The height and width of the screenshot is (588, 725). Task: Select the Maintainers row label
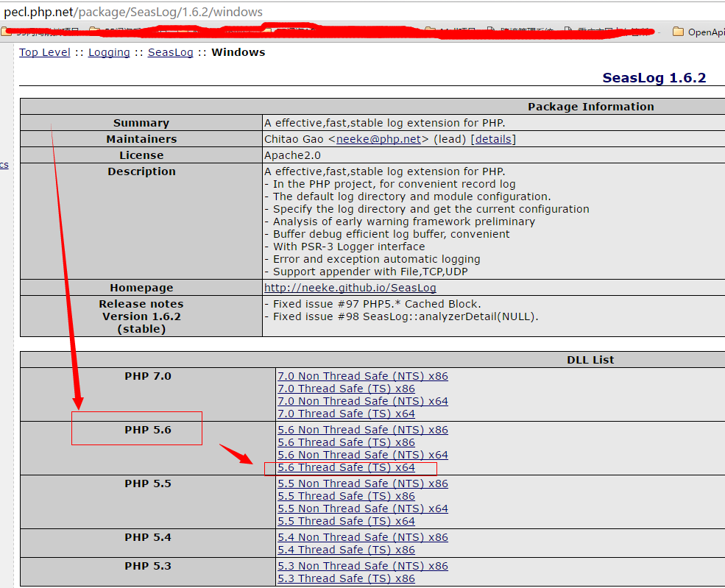tap(141, 139)
